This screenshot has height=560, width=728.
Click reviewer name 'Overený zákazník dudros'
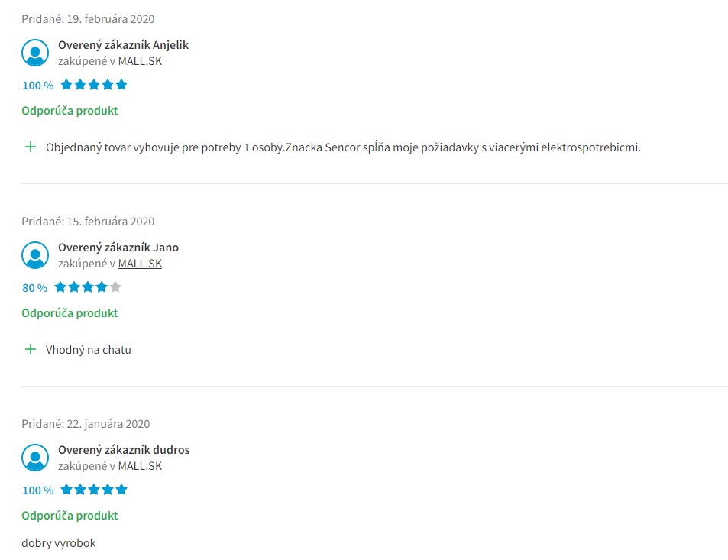124,450
